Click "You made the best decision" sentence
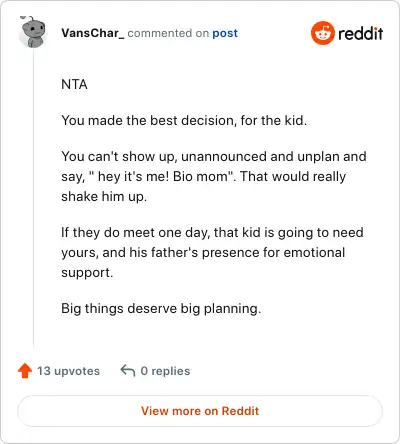Image resolution: width=400 pixels, height=444 pixels. point(184,120)
